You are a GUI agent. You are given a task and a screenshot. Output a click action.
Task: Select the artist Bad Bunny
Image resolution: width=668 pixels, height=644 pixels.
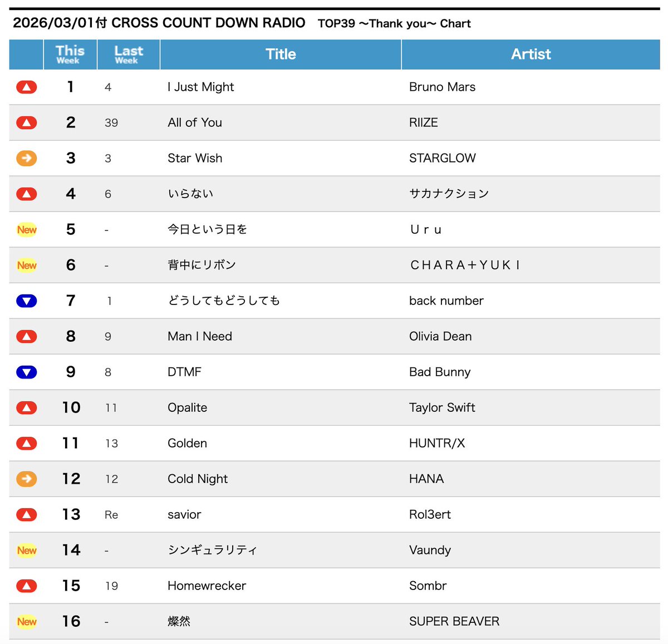tap(440, 372)
